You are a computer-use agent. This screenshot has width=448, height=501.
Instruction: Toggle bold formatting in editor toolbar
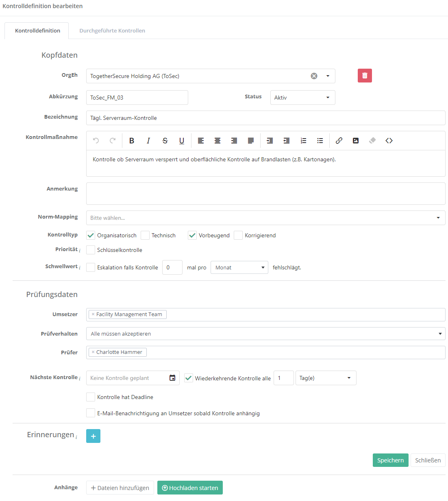132,141
